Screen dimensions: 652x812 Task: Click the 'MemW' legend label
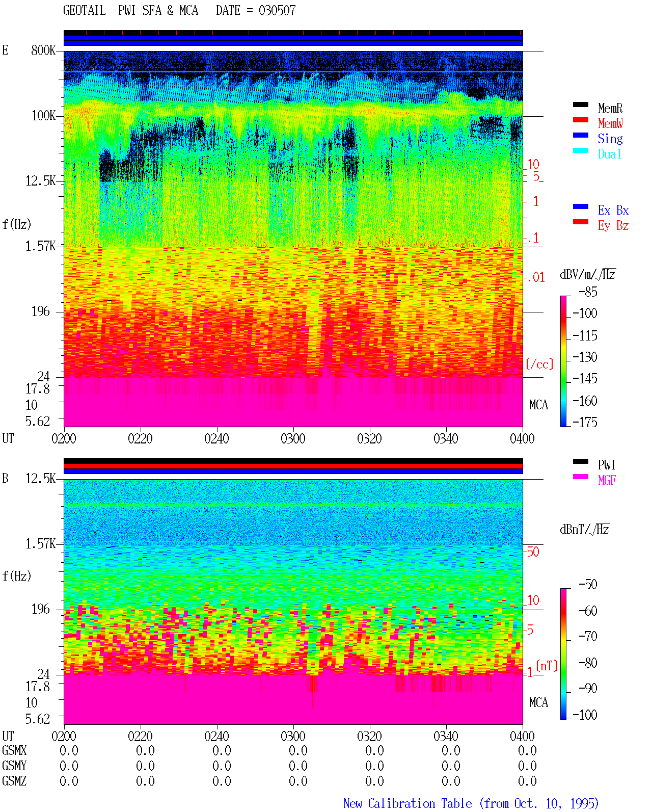point(610,123)
